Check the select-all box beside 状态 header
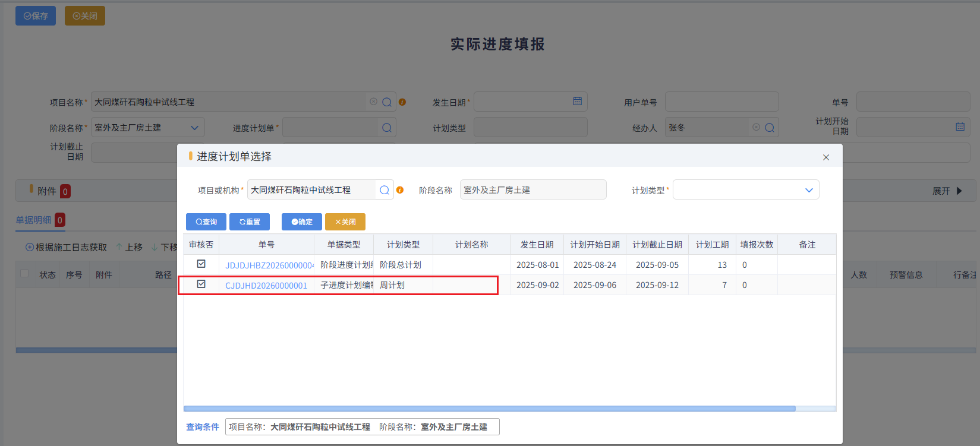Screen dimensions: 980x446 (x=24, y=273)
